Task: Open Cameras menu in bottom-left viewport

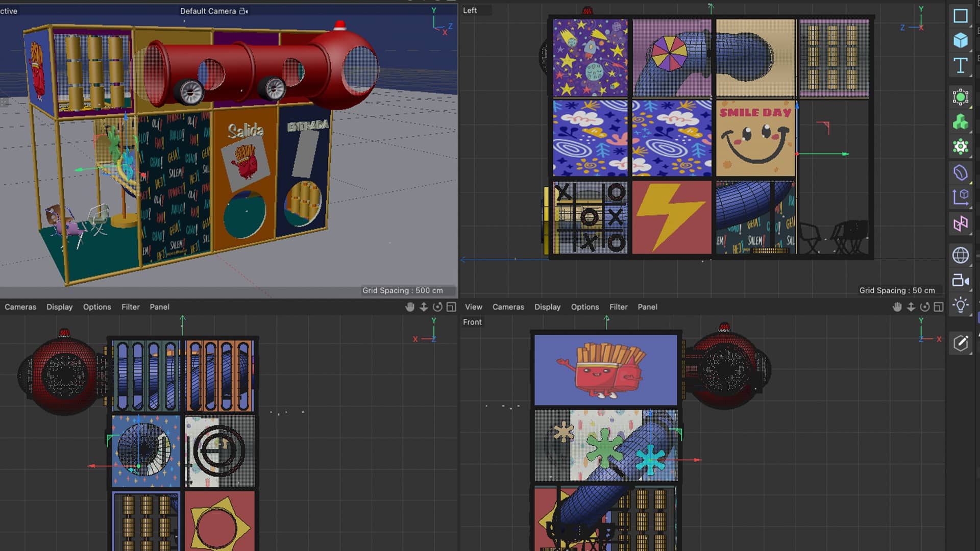Action: pos(20,307)
